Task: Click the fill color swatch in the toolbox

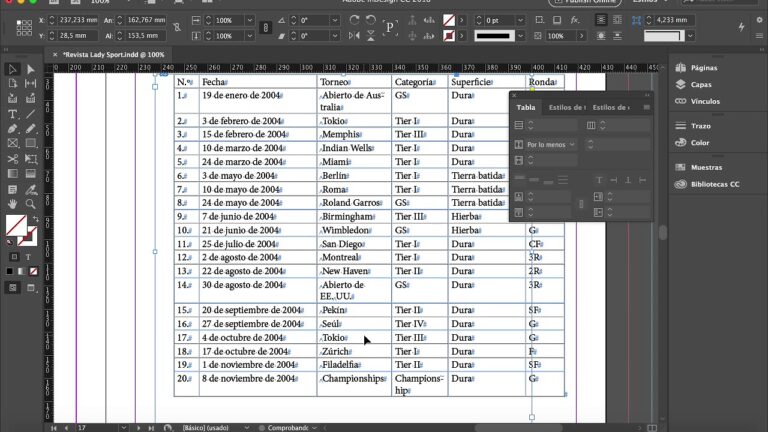Action: 16,226
